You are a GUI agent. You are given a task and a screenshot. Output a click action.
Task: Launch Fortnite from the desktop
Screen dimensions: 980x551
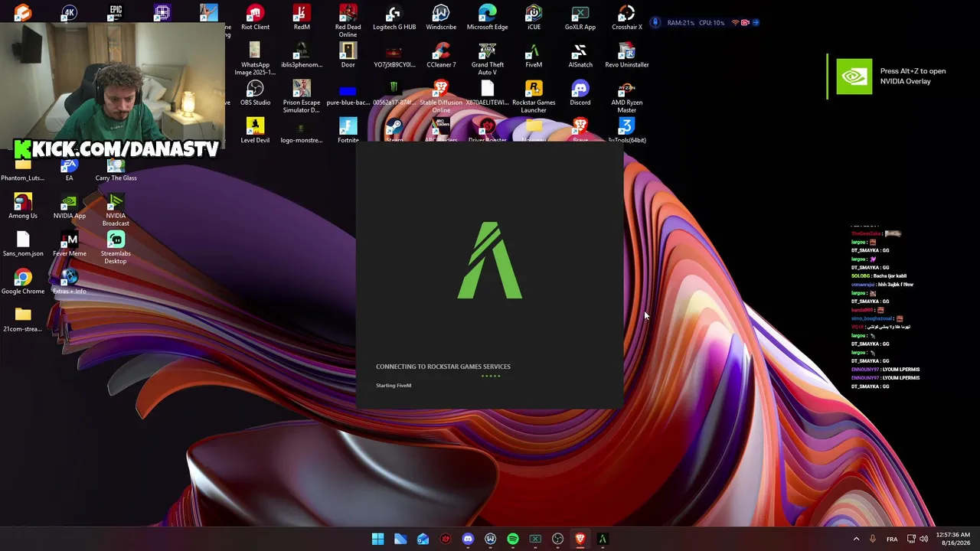click(x=348, y=130)
